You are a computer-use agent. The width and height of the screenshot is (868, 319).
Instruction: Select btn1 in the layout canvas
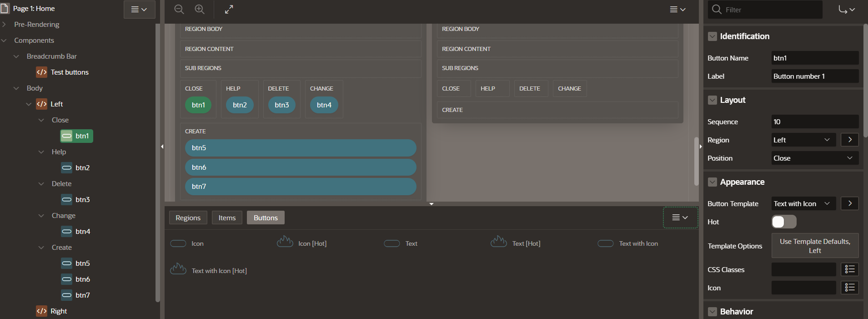[198, 105]
